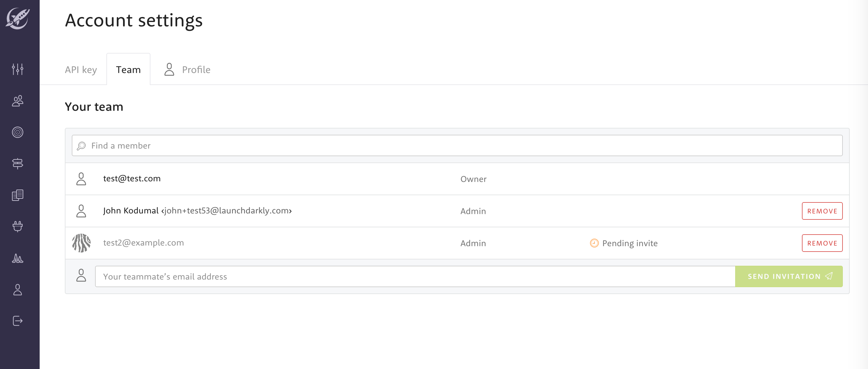
Task: Switch to the Profile tab
Action: [187, 69]
